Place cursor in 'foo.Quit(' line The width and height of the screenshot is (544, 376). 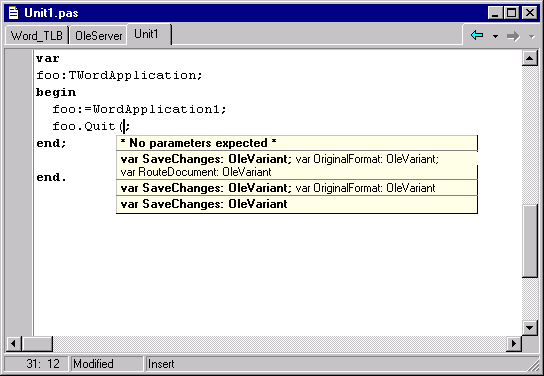pos(91,126)
